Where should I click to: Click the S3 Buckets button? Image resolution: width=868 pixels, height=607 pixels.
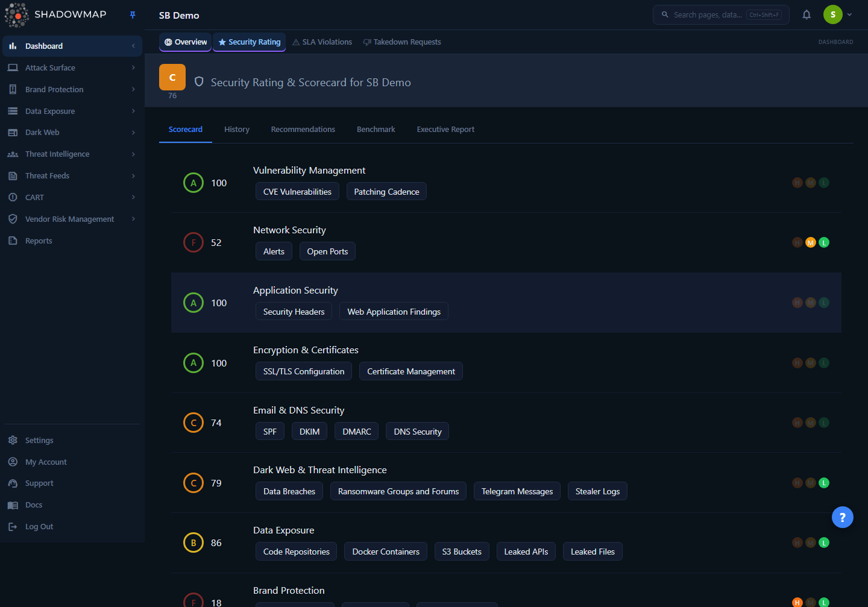[462, 552]
